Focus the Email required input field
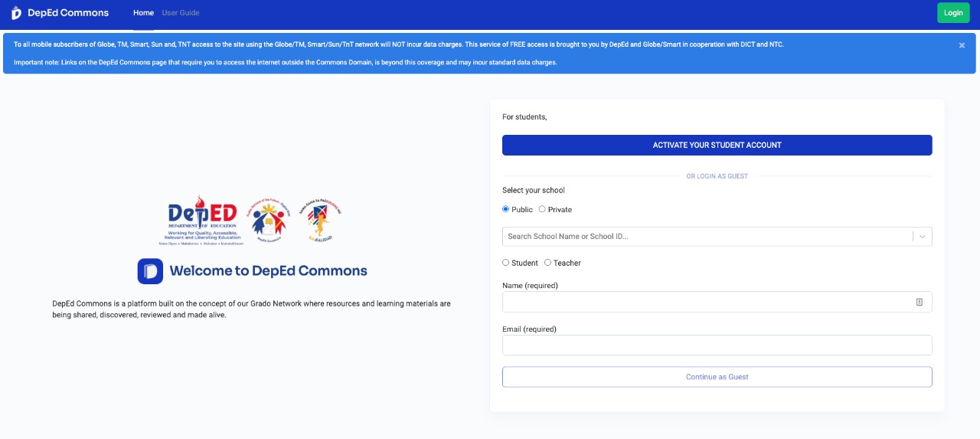This screenshot has height=439, width=980. point(717,346)
